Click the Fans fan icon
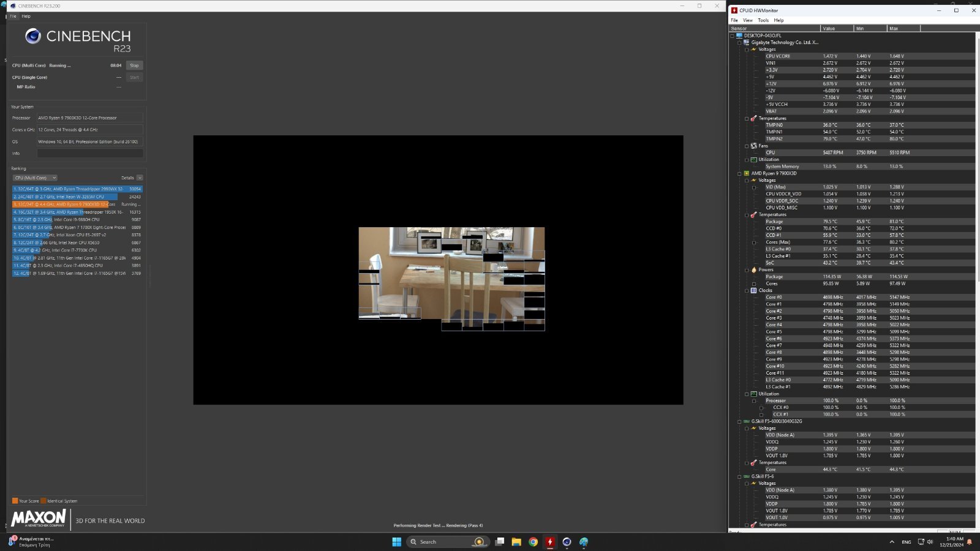The image size is (980, 551). (754, 146)
